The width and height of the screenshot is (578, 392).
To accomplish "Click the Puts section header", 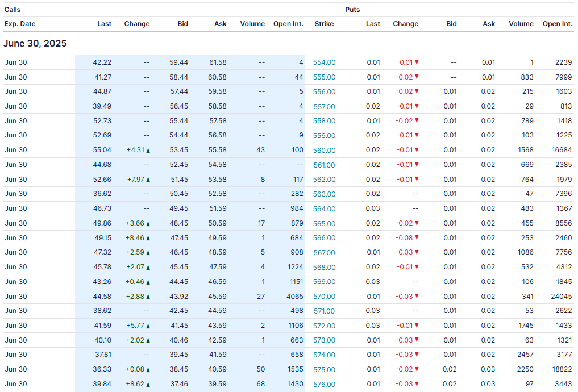I will 352,10.
